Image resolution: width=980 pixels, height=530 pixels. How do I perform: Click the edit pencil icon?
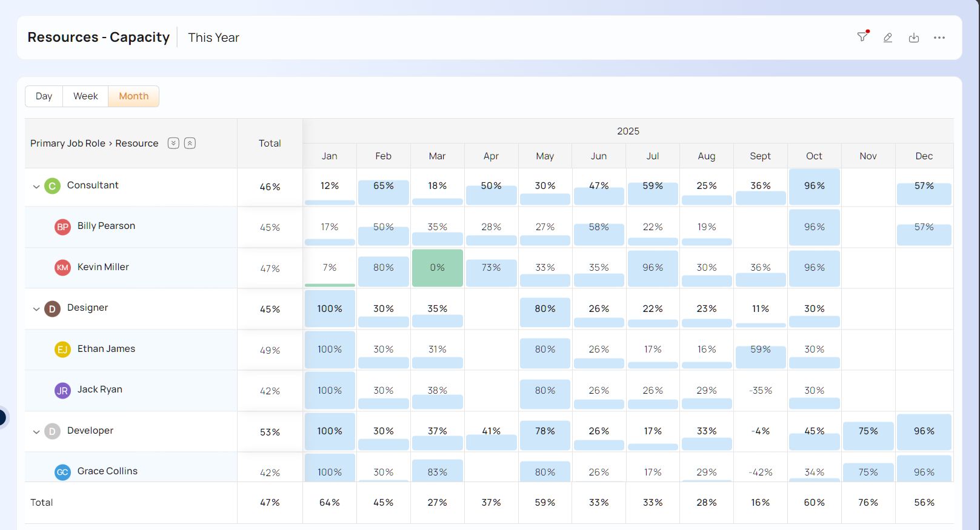click(x=888, y=38)
